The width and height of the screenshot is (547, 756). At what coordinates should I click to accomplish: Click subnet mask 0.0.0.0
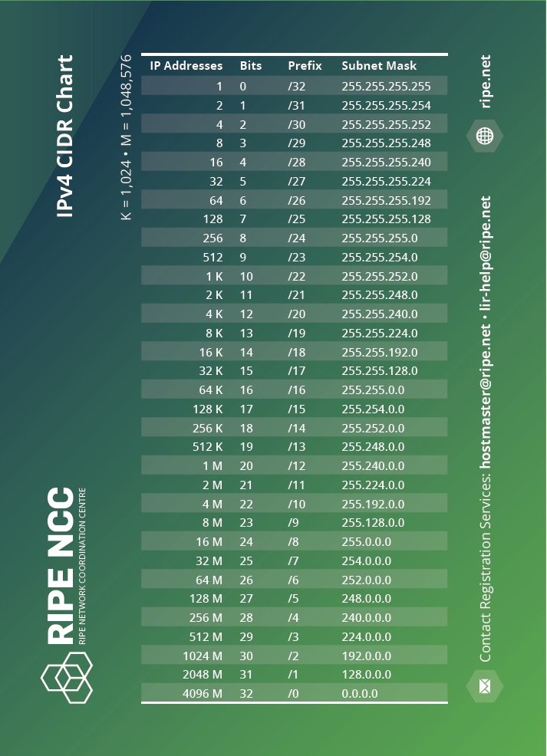(360, 694)
